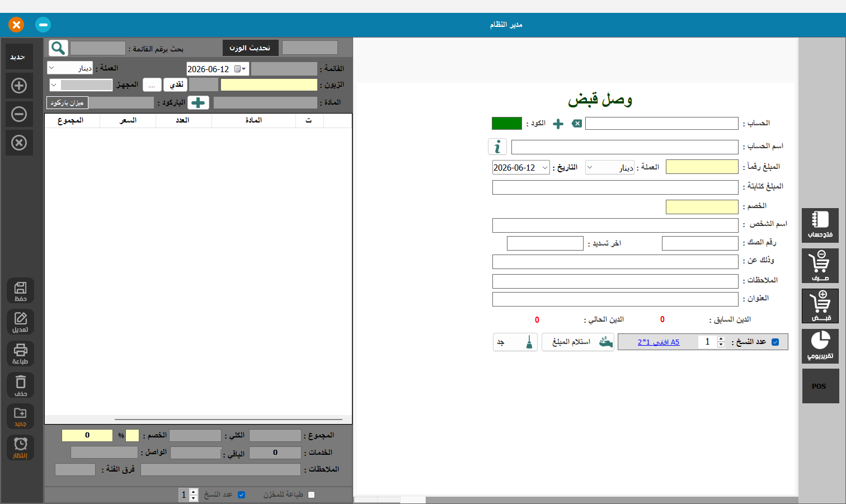Click the orange جديد folder icon

21,417
